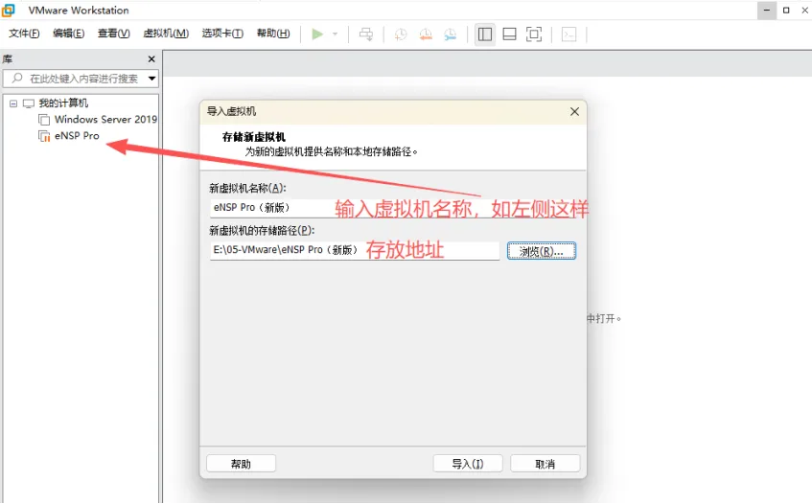This screenshot has height=504, width=812.
Task: Toggle the library sidebar view icon
Action: [485, 34]
